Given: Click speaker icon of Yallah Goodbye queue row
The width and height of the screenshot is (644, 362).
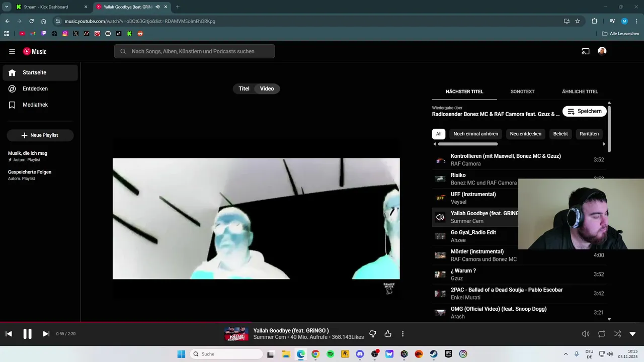Looking at the screenshot, I should coord(440,217).
